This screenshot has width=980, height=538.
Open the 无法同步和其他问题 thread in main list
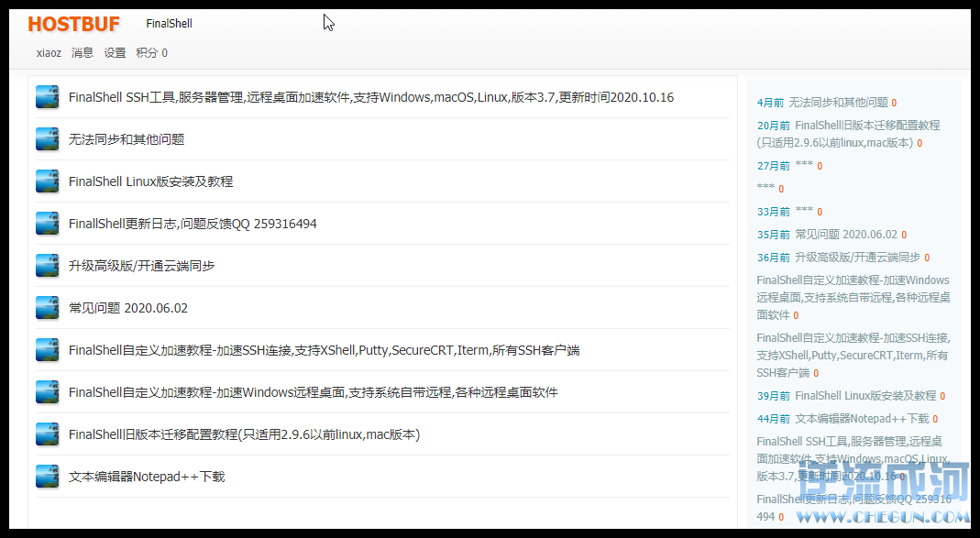(127, 139)
